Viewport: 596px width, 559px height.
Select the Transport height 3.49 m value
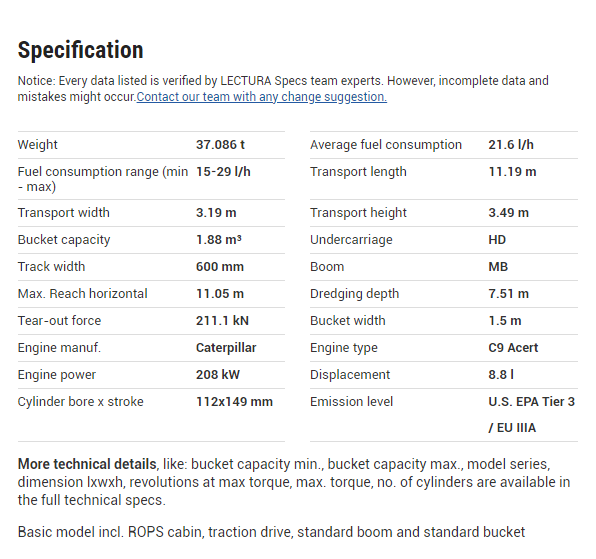pos(509,213)
